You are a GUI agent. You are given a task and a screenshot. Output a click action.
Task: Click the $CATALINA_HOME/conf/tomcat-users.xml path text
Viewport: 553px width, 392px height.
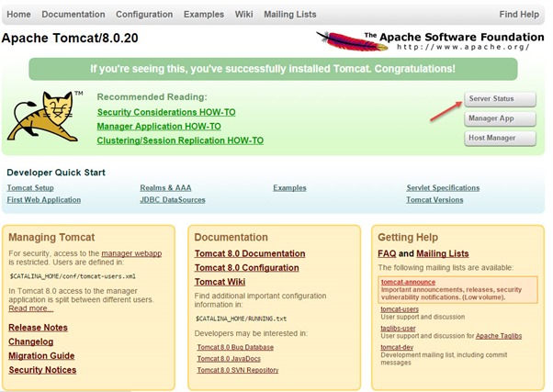click(x=73, y=276)
